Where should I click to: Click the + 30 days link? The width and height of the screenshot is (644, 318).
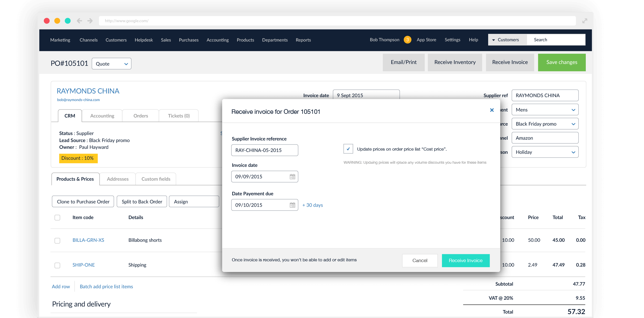click(312, 205)
